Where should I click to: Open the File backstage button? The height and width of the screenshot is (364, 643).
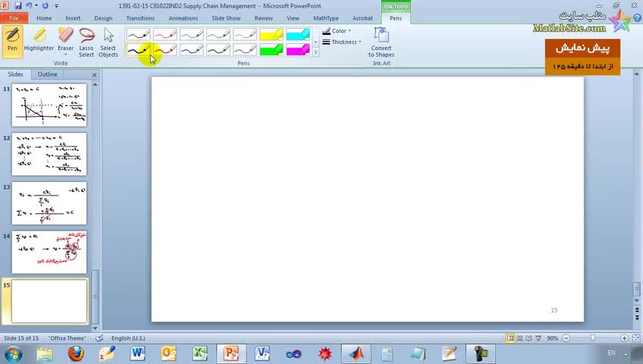pos(14,18)
